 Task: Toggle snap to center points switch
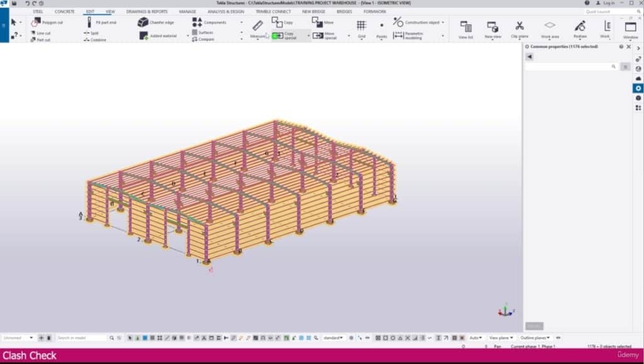click(392, 338)
